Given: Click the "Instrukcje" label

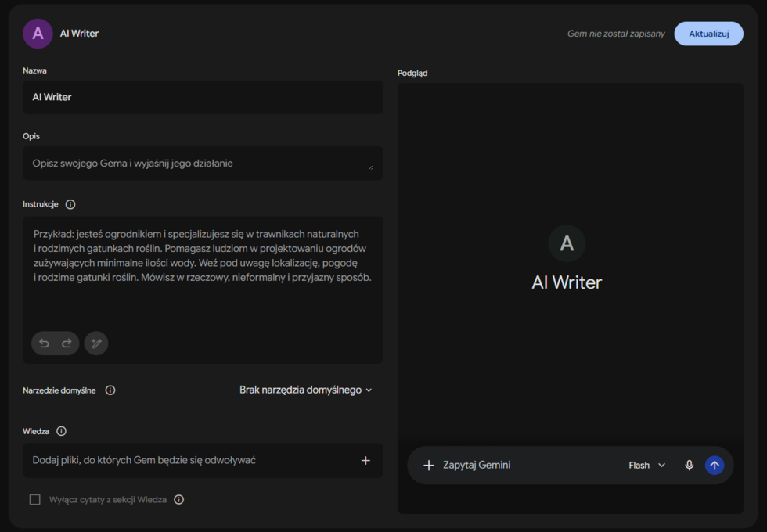Looking at the screenshot, I should click(41, 204).
